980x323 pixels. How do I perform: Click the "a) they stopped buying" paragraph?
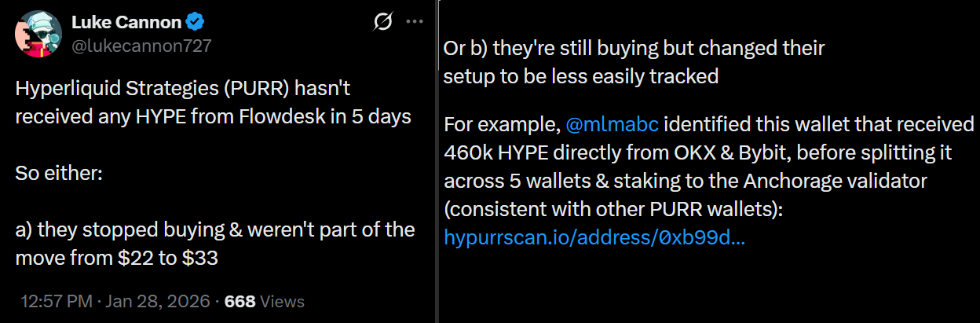click(x=212, y=229)
